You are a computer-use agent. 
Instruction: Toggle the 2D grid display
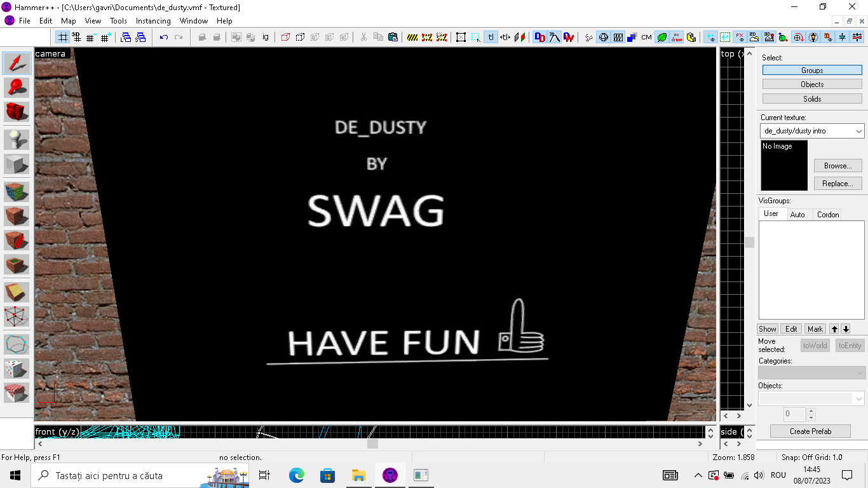point(63,37)
